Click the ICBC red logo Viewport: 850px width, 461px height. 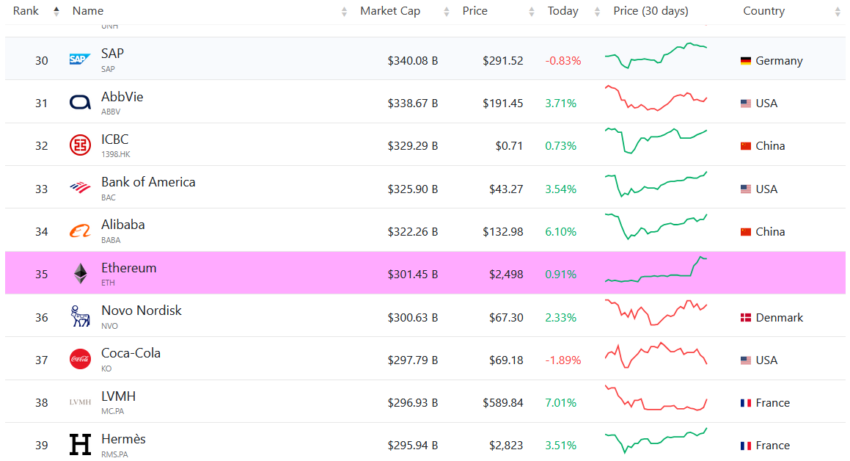pyautogui.click(x=80, y=145)
